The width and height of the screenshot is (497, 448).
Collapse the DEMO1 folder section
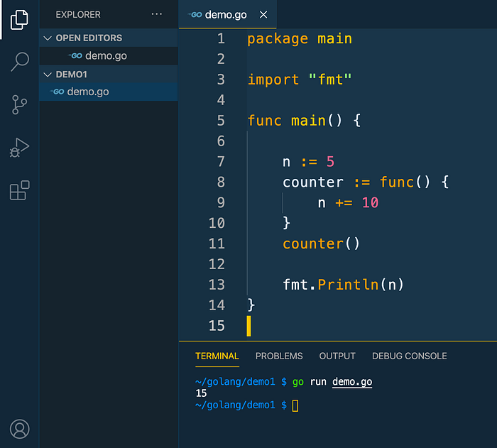point(48,75)
